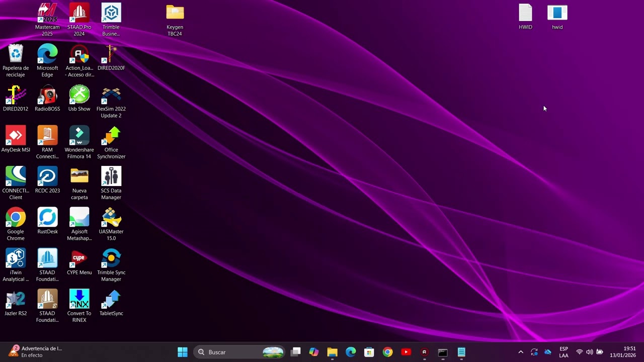
Task: Select the CONNECTION Client icon
Action: (x=16, y=184)
